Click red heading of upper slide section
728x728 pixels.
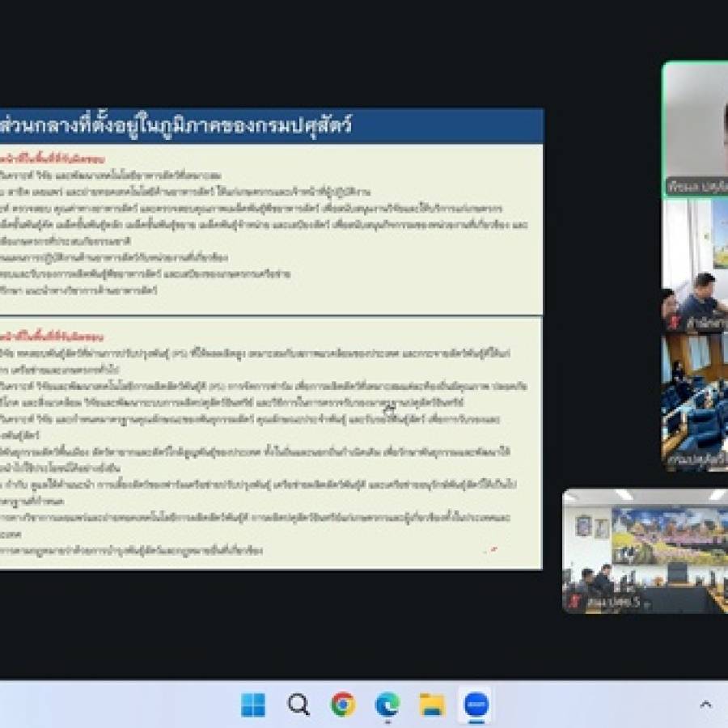(x=52, y=159)
